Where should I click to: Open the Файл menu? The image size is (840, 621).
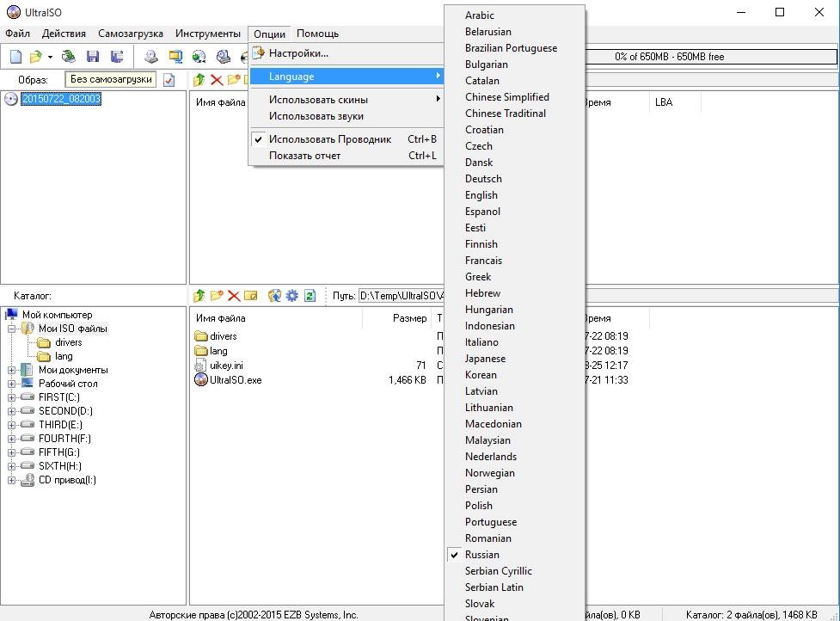18,34
